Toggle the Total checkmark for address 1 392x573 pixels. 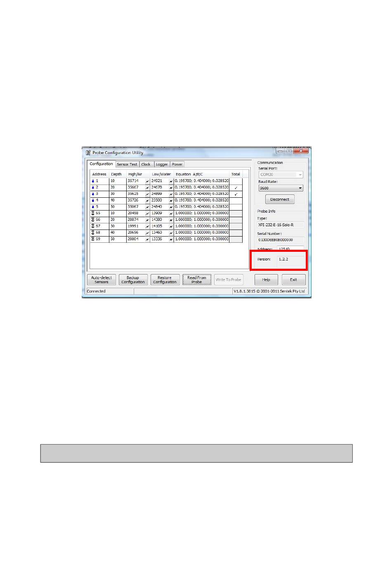[x=236, y=181]
